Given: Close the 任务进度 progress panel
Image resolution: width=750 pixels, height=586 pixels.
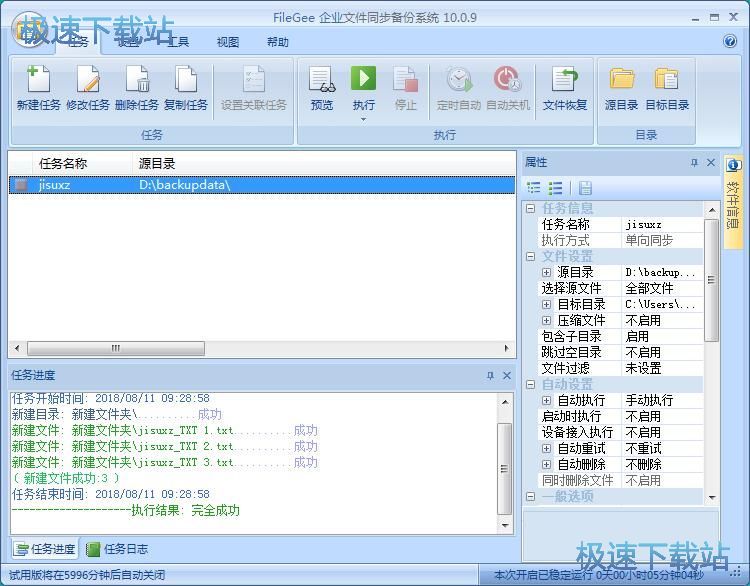Looking at the screenshot, I should pyautogui.click(x=507, y=376).
